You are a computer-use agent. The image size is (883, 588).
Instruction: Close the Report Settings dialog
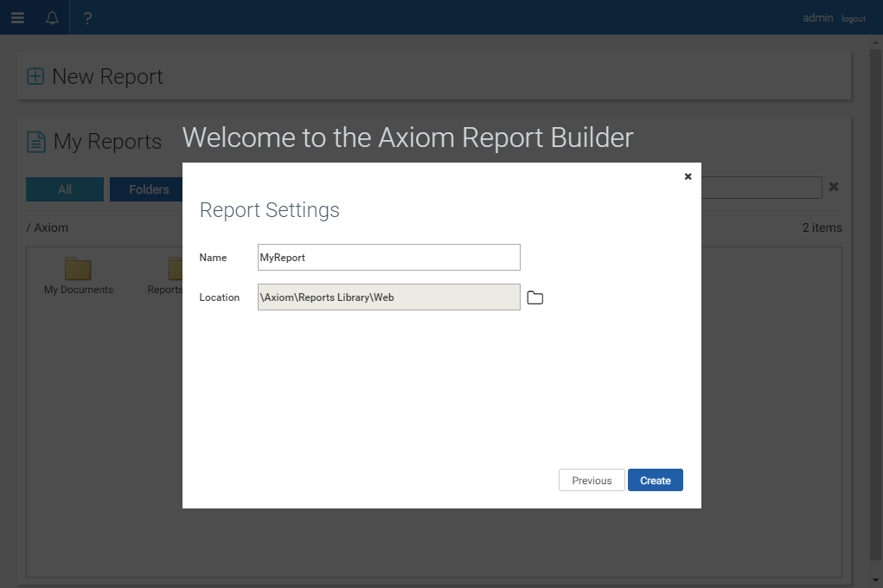(x=688, y=176)
